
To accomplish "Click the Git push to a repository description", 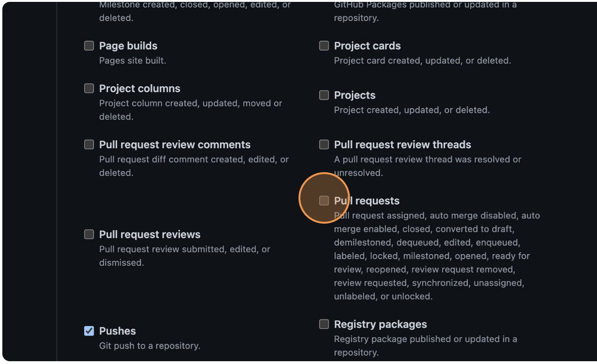I will 150,346.
